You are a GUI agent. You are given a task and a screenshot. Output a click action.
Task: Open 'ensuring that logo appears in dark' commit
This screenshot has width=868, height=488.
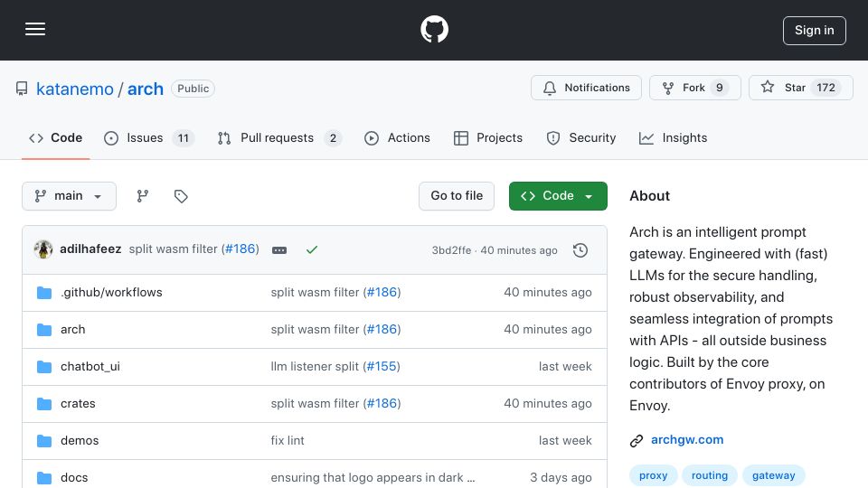tap(373, 477)
